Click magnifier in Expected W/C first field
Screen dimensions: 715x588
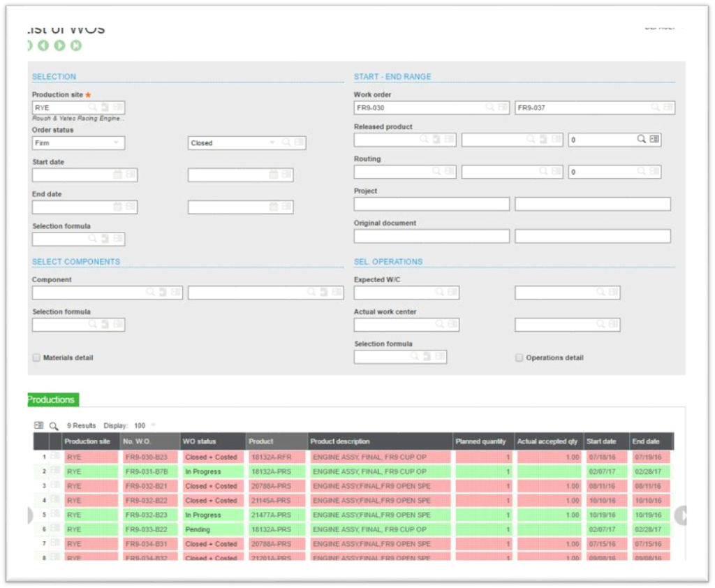tap(439, 293)
